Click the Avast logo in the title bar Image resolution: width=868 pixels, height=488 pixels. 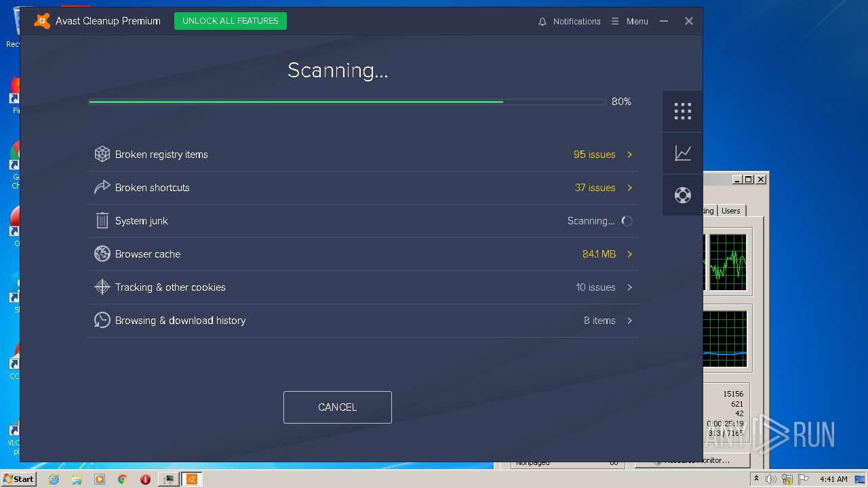(42, 21)
